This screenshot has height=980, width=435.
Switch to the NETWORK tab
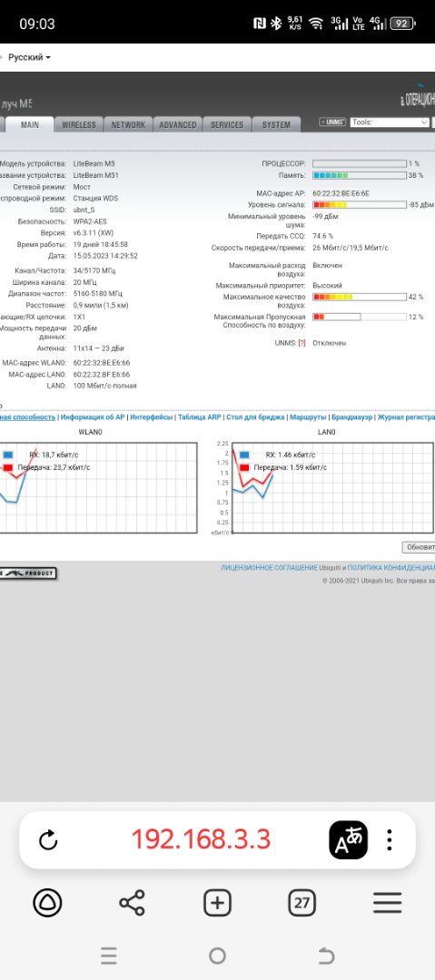[128, 125]
